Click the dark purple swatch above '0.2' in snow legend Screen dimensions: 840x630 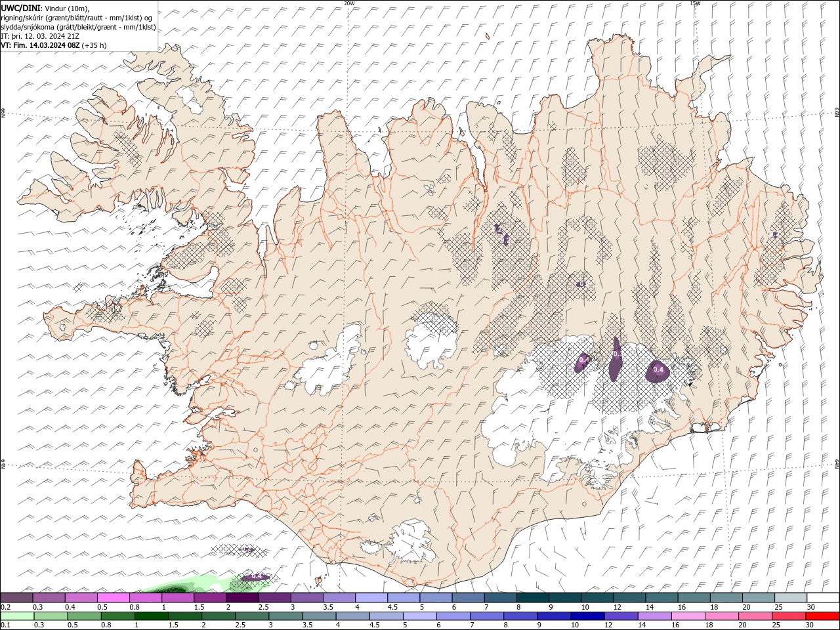tap(16, 598)
